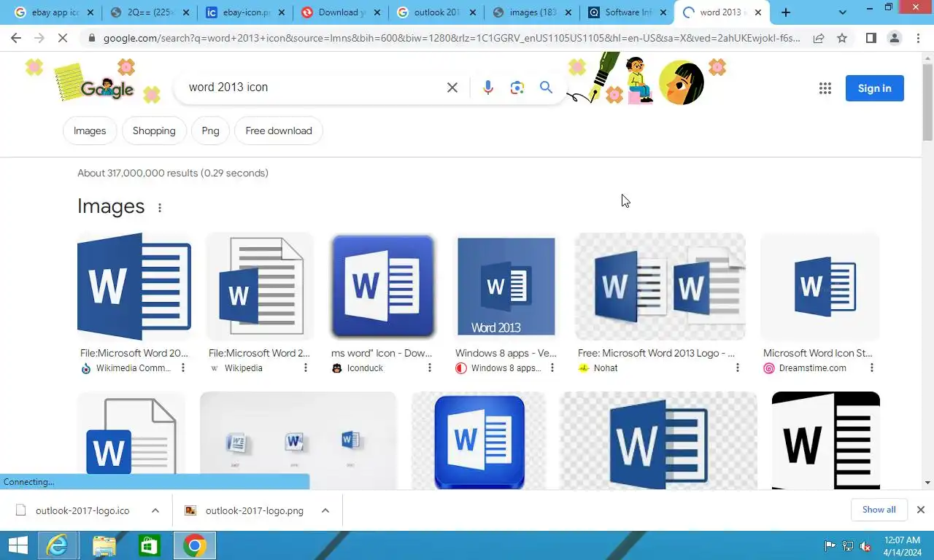Open File:Microsoft Word 20... Wikimedia thumbnail
Image resolution: width=934 pixels, height=560 pixels.
(134, 287)
